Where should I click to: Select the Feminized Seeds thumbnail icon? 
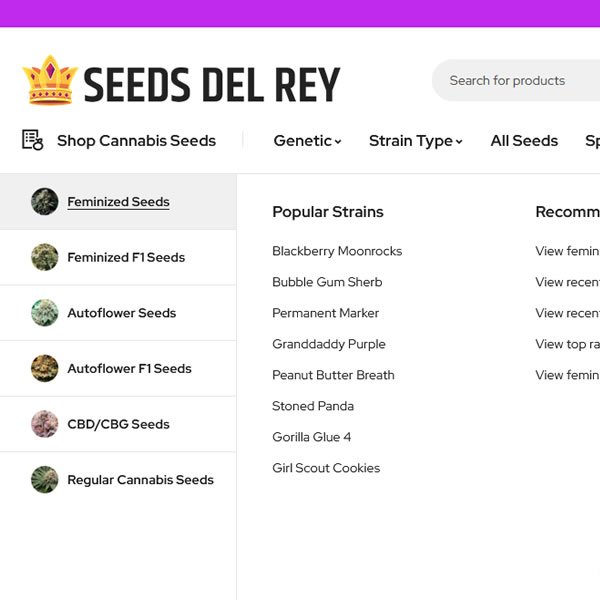45,201
